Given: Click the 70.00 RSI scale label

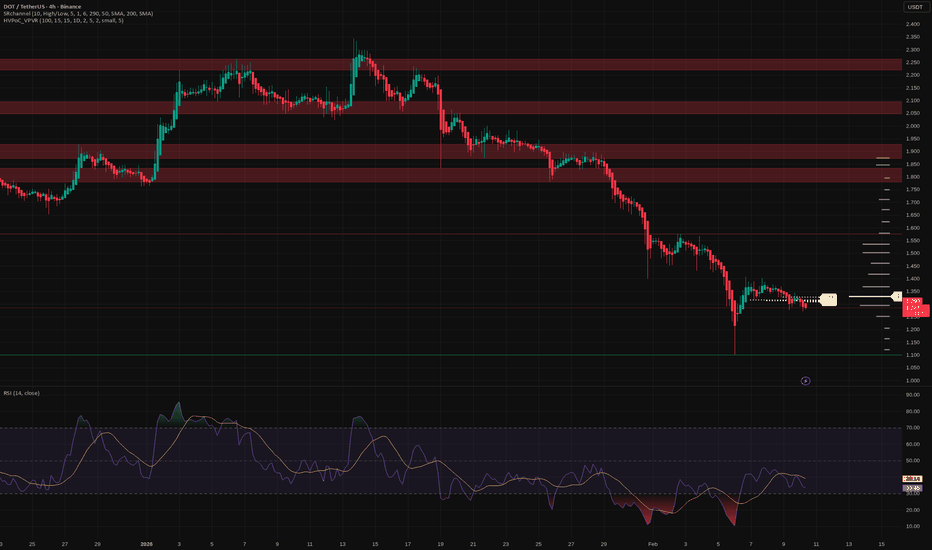Looking at the screenshot, I should coord(913,428).
